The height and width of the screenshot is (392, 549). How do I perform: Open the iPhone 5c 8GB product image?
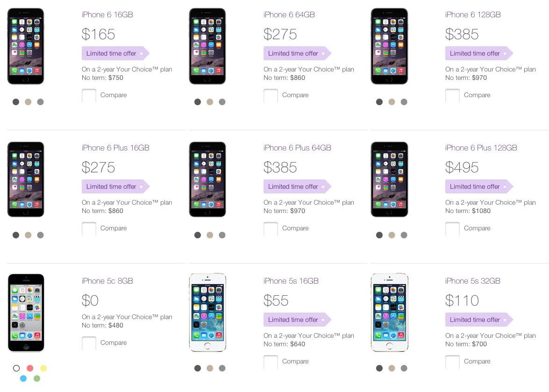(x=26, y=313)
